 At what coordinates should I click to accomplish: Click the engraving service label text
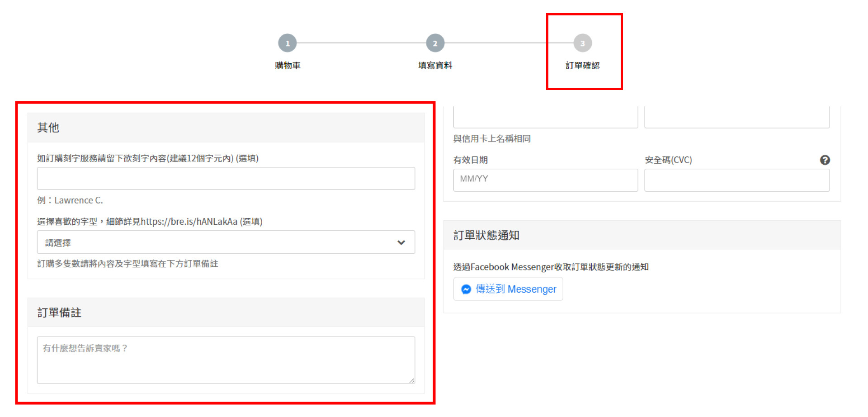pos(148,158)
